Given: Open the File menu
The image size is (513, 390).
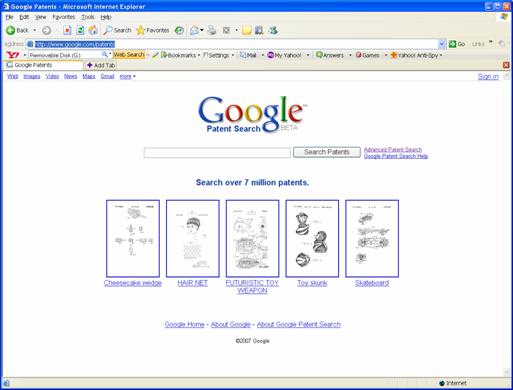Looking at the screenshot, I should click(9, 17).
